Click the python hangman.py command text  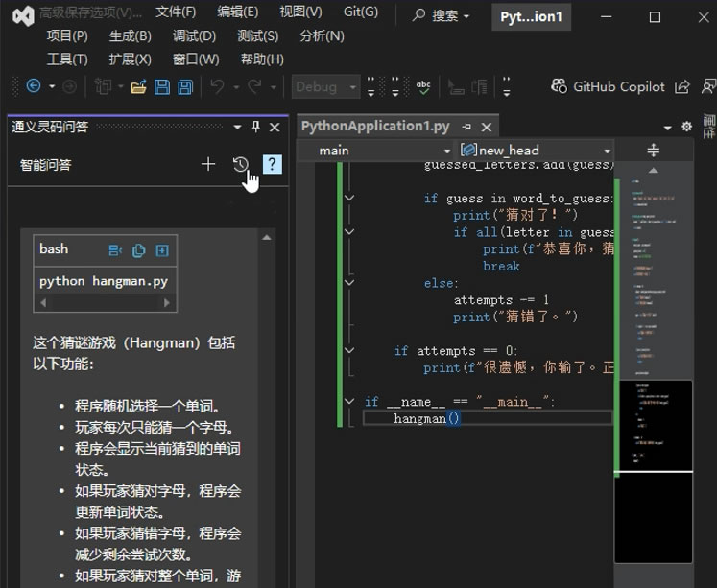pyautogui.click(x=104, y=281)
